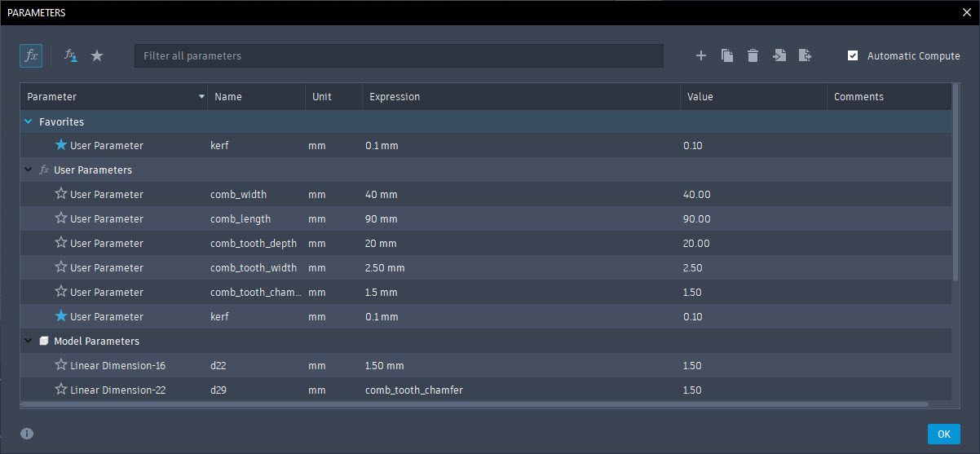
Task: Click the Name column header
Action: coord(257,96)
